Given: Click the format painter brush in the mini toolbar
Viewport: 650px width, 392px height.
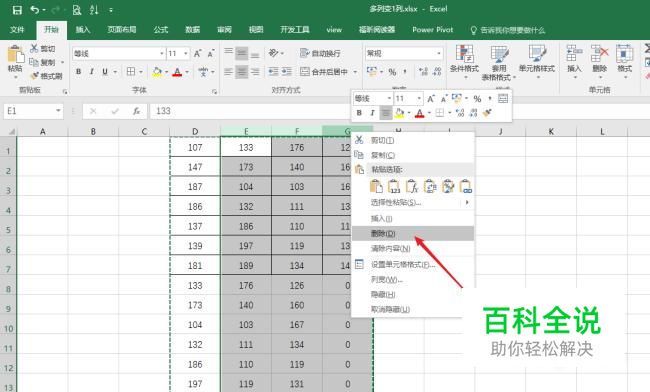Looking at the screenshot, I should (x=488, y=113).
